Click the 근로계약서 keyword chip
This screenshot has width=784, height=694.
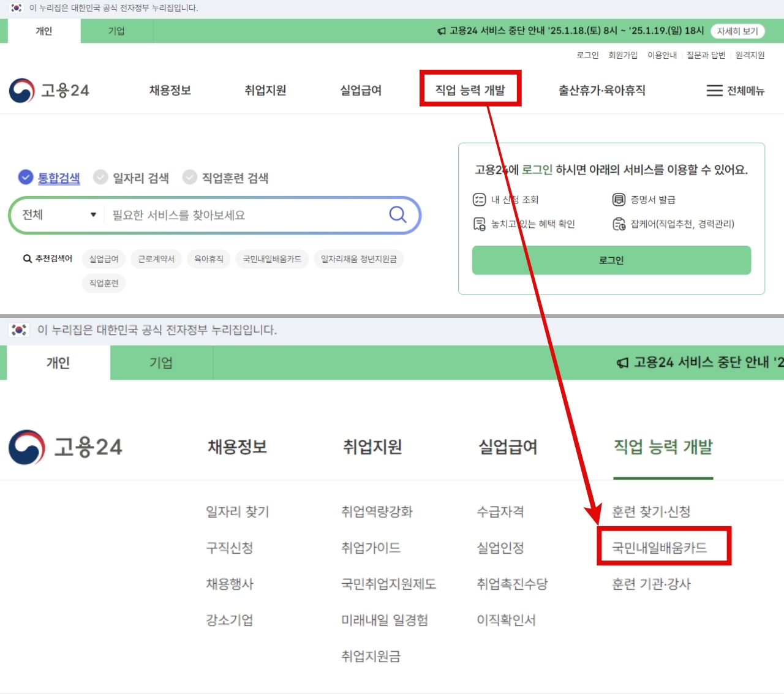(x=156, y=259)
